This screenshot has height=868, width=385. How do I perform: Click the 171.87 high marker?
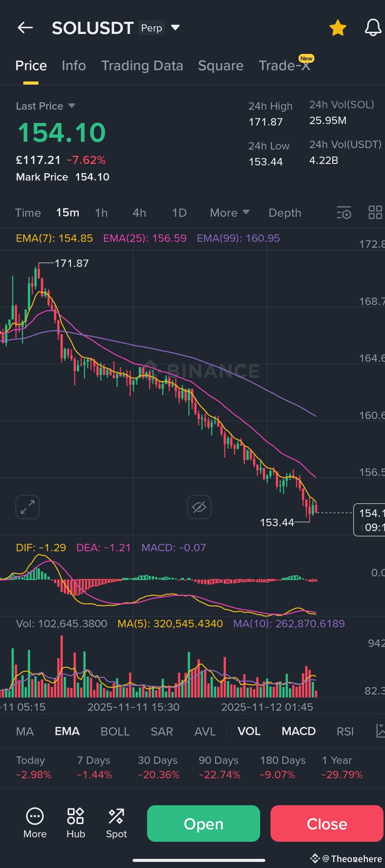click(x=72, y=263)
